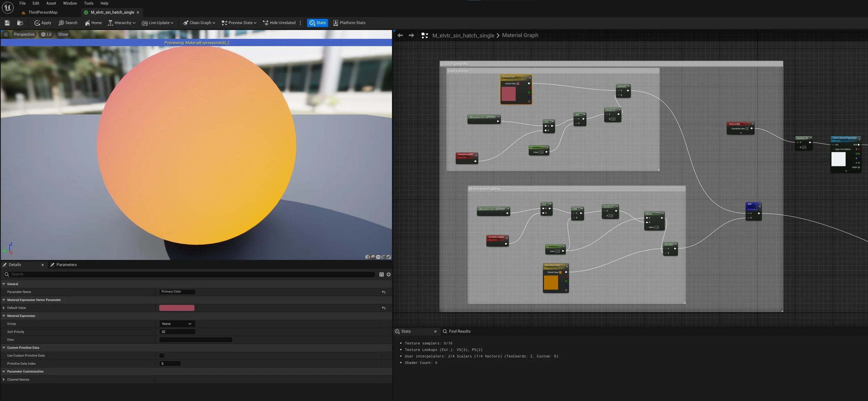Open the details panel settings gear
Image resolution: width=868 pixels, height=401 pixels.
pos(389,275)
